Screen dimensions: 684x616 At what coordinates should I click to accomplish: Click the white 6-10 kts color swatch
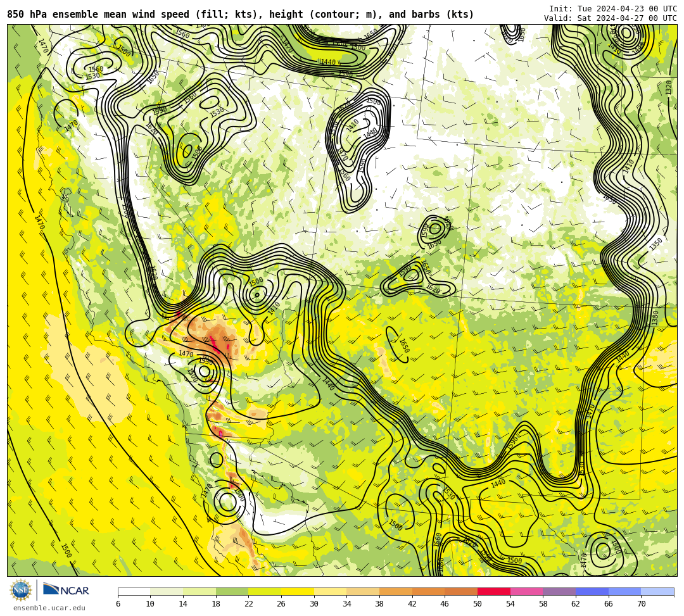134,591
